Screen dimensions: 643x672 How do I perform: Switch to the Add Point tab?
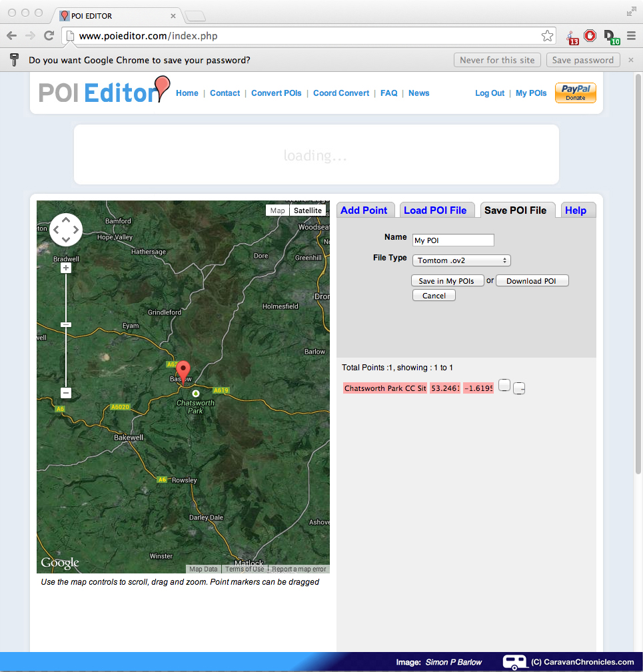tap(364, 210)
